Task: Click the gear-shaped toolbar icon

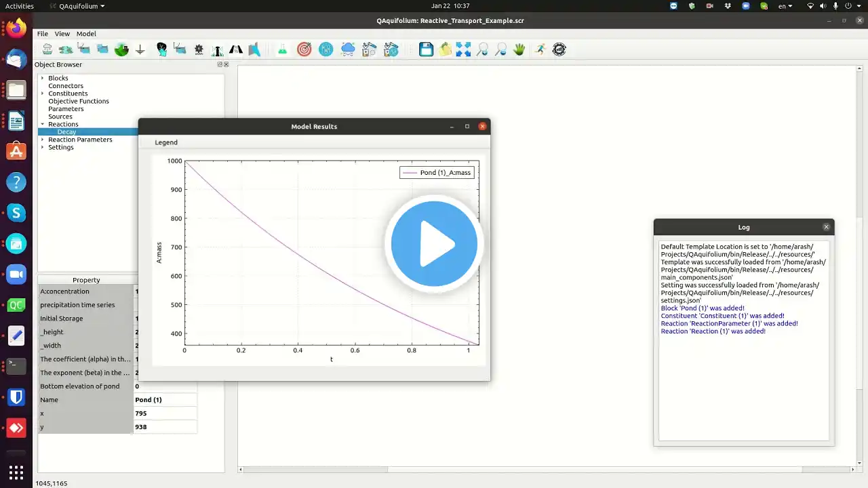Action: coord(199,49)
